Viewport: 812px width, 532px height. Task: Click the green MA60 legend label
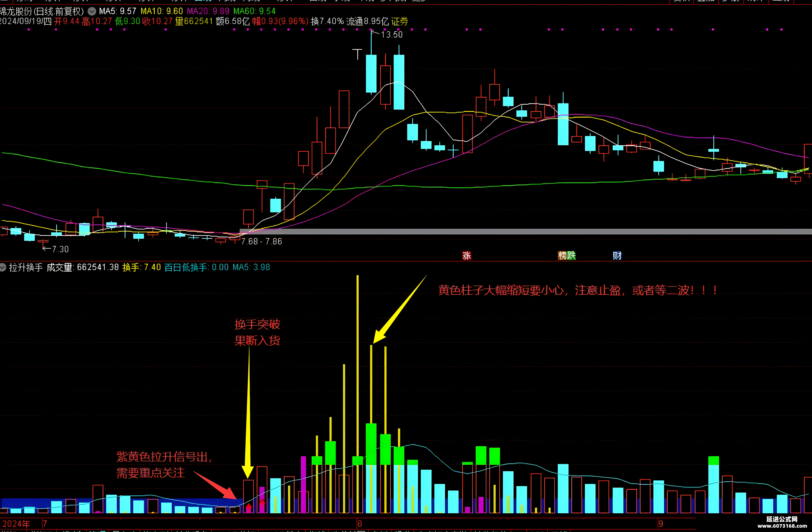(x=254, y=11)
